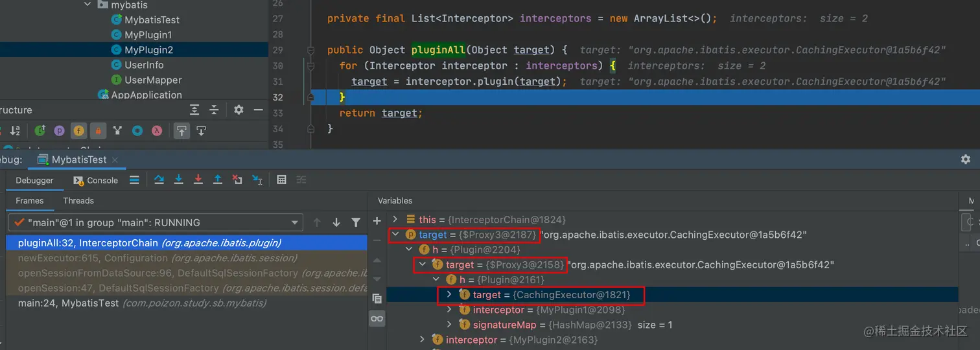Click Expand All in Structure panel header

(194, 110)
